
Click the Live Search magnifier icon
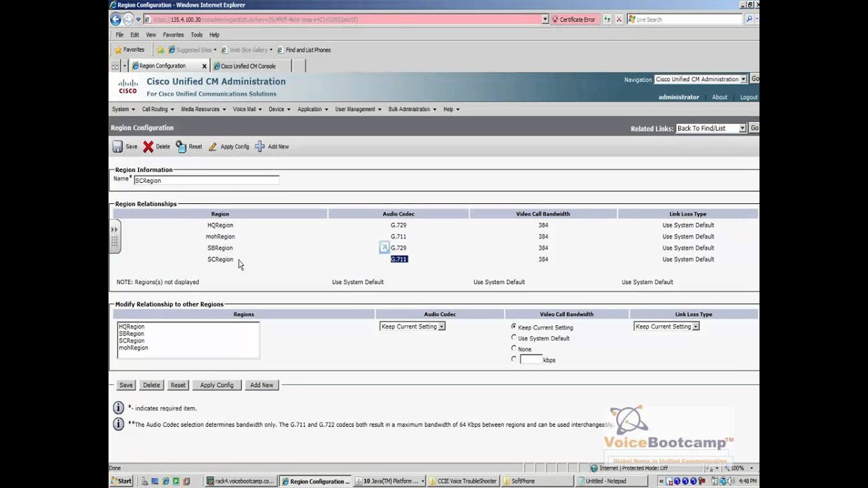pyautogui.click(x=749, y=20)
